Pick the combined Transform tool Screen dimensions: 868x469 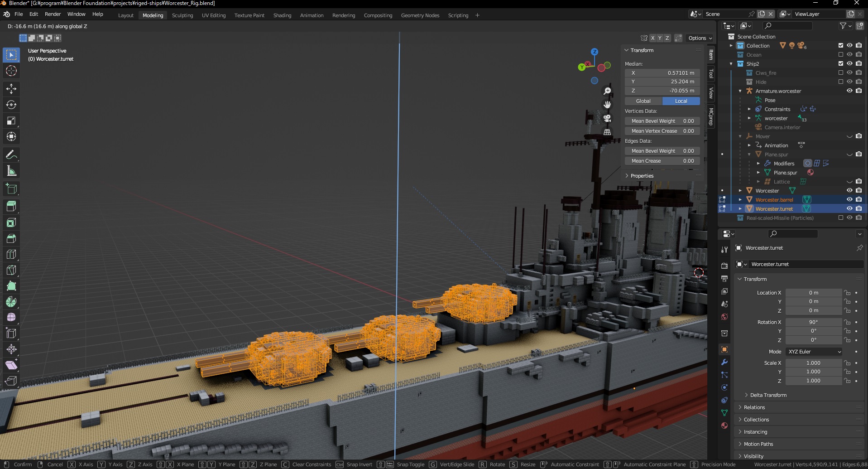click(11, 136)
